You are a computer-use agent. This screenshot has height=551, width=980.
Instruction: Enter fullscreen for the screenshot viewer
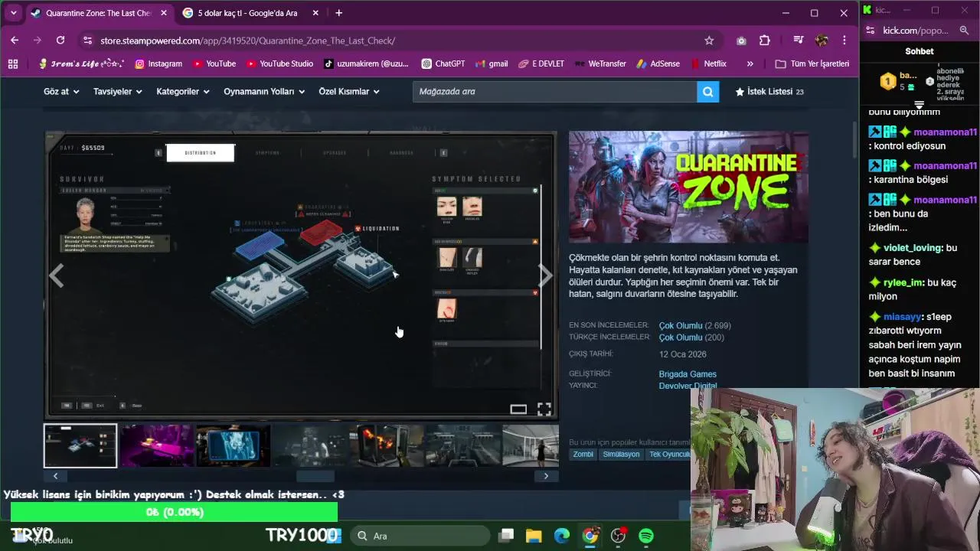(x=544, y=409)
